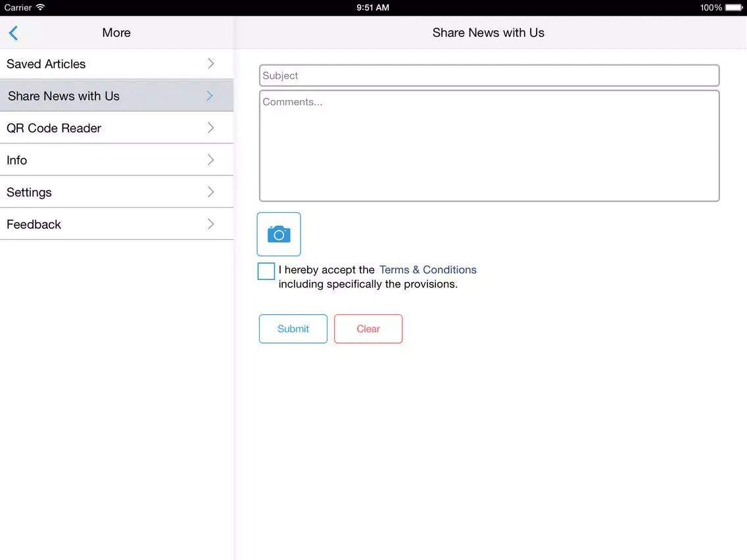The width and height of the screenshot is (747, 560).
Task: Tap the Carrier label in status bar
Action: [18, 8]
